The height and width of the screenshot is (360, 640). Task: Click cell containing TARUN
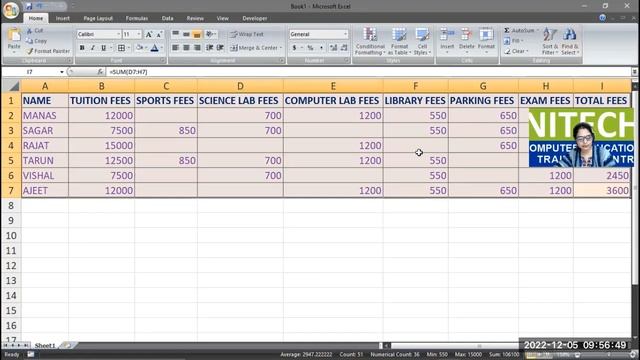click(45, 160)
